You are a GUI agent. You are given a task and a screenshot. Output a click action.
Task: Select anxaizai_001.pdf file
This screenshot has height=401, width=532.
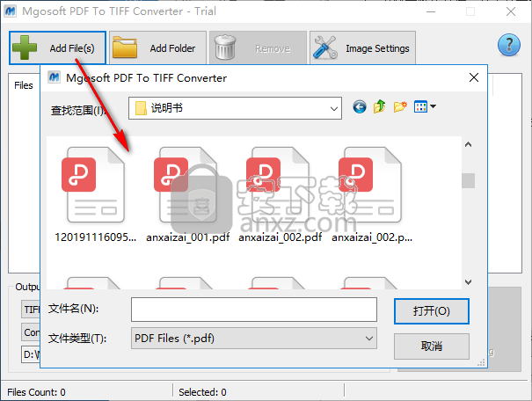click(187, 195)
